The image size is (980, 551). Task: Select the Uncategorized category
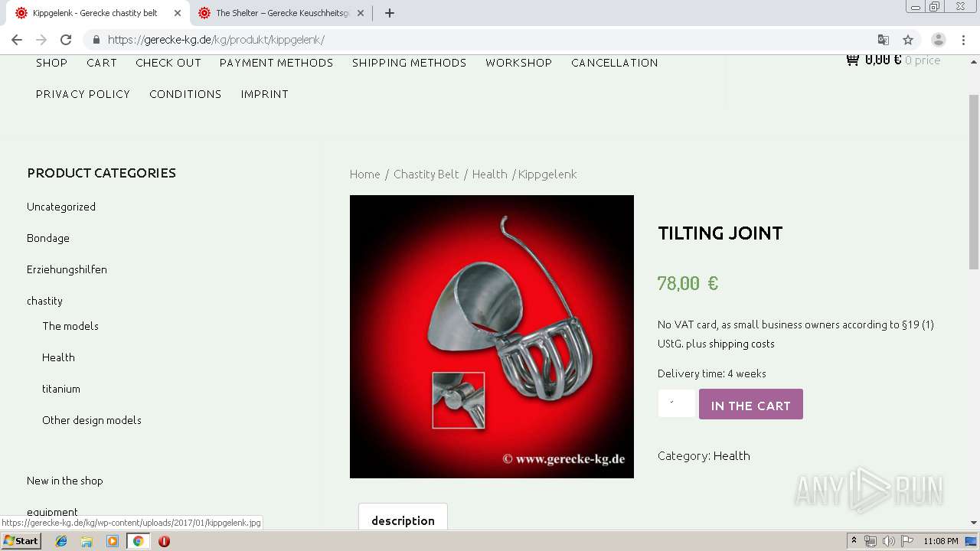tap(61, 207)
